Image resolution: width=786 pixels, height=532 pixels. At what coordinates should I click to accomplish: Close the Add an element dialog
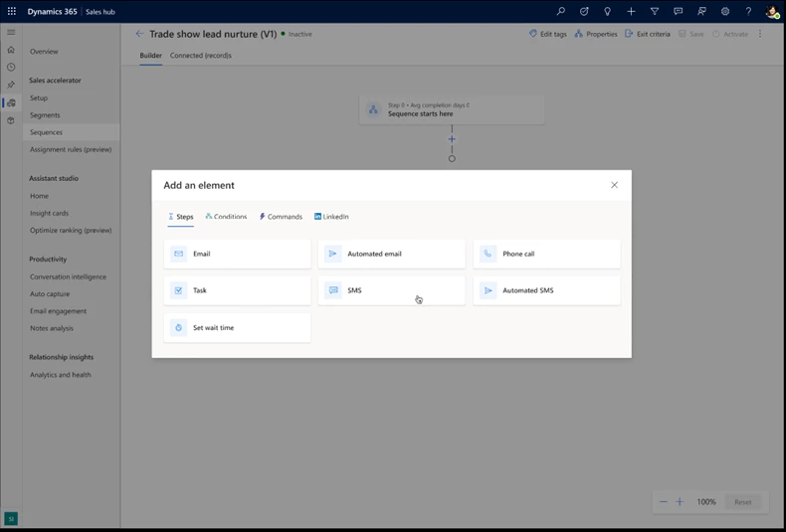pos(614,185)
